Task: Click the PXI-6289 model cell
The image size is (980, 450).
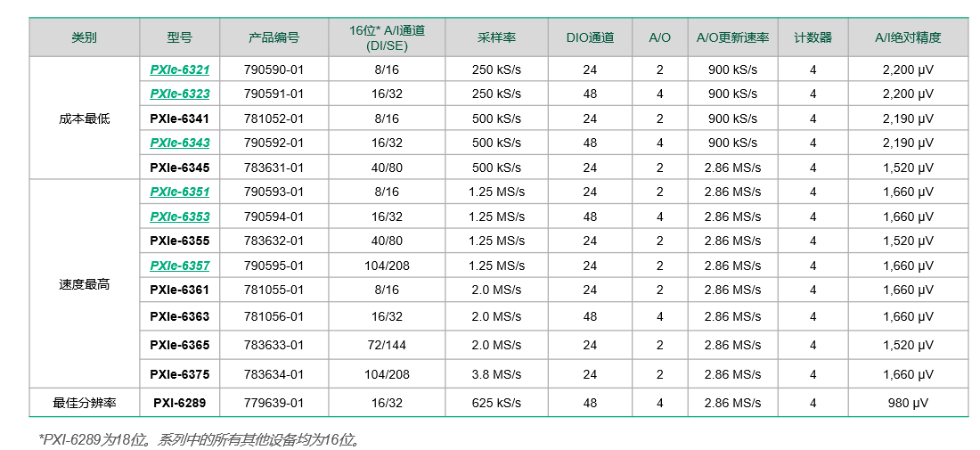Action: (179, 403)
